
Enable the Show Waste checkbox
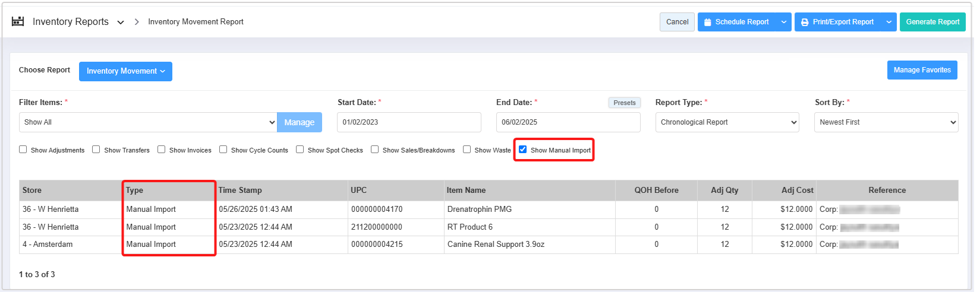467,150
